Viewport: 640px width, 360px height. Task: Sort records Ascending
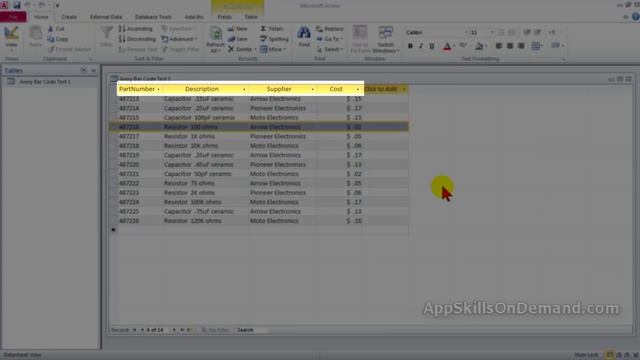pyautogui.click(x=136, y=29)
